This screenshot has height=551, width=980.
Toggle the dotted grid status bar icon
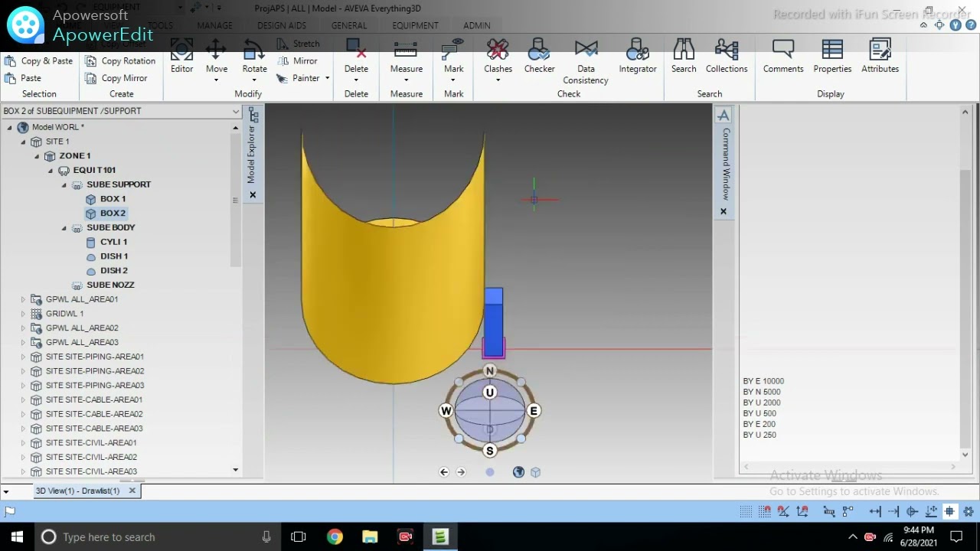click(746, 511)
